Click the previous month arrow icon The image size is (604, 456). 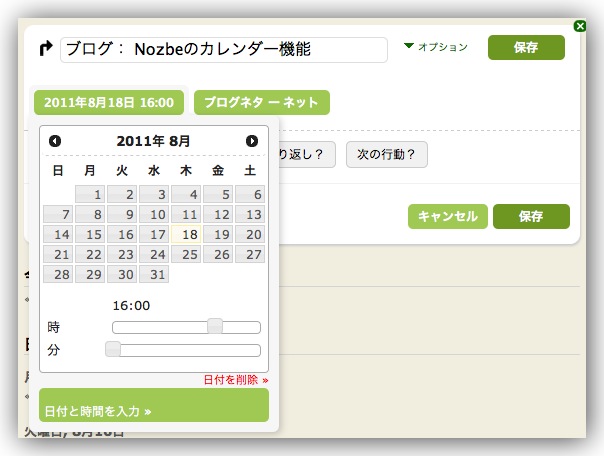point(55,142)
